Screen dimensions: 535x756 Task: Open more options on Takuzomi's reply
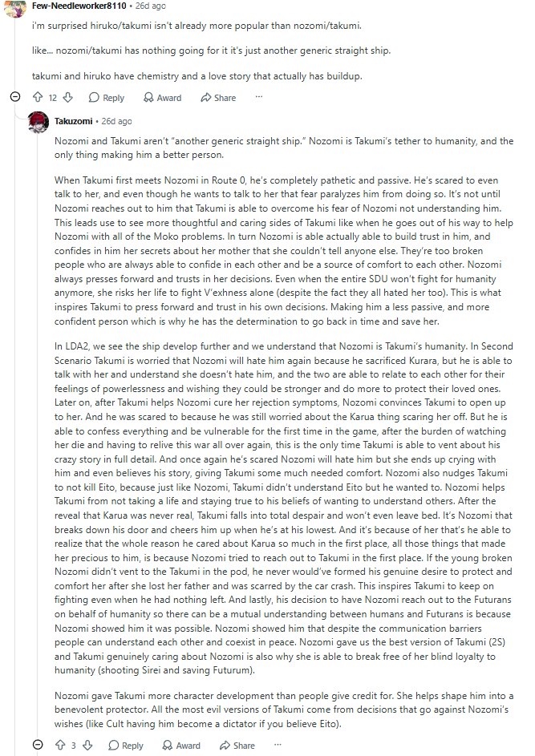(x=278, y=745)
